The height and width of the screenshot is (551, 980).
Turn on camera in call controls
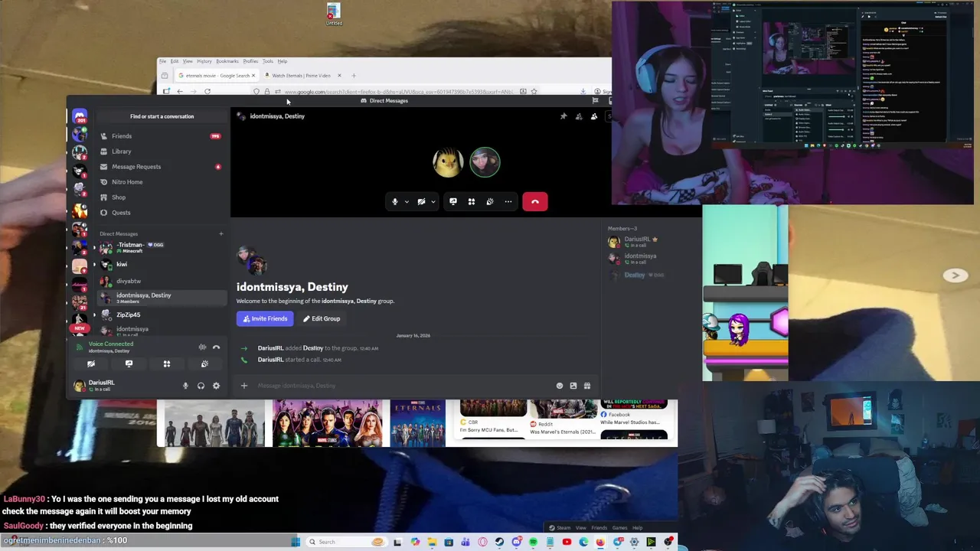pyautogui.click(x=421, y=202)
